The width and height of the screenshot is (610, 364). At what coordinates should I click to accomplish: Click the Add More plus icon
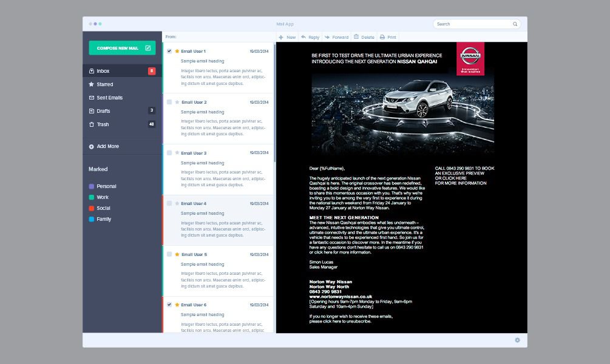tap(92, 147)
